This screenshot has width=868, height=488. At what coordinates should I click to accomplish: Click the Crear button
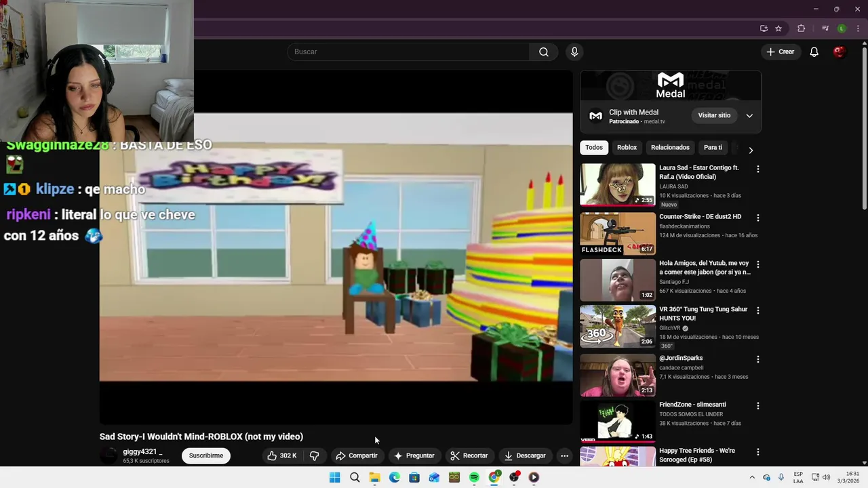click(781, 52)
